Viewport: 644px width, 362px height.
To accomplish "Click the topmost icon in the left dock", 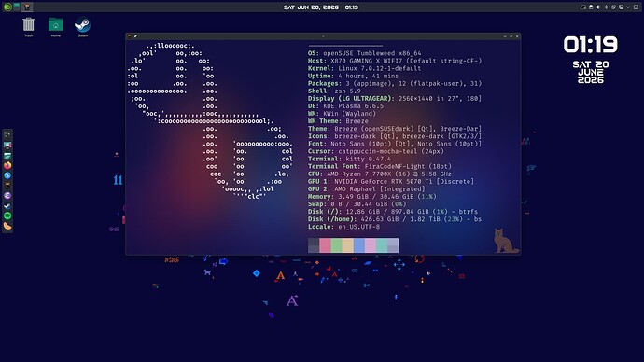I will click(7, 135).
